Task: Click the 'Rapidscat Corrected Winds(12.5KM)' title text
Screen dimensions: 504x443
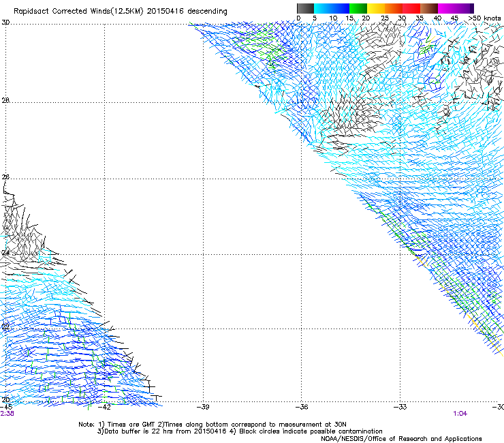Action: click(78, 12)
